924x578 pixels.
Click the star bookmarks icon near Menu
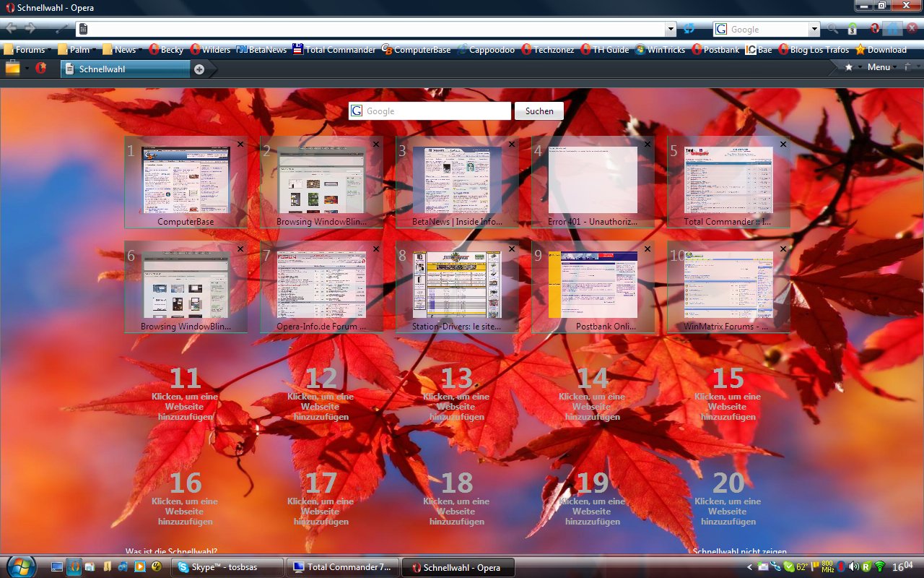click(849, 67)
